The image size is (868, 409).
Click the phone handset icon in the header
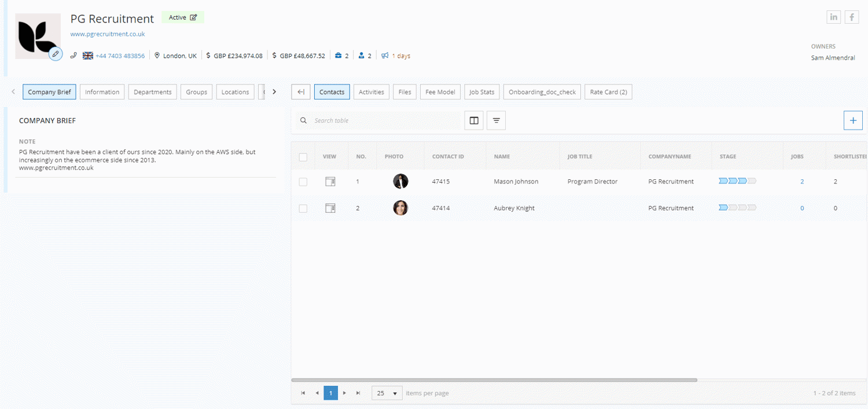click(x=73, y=56)
